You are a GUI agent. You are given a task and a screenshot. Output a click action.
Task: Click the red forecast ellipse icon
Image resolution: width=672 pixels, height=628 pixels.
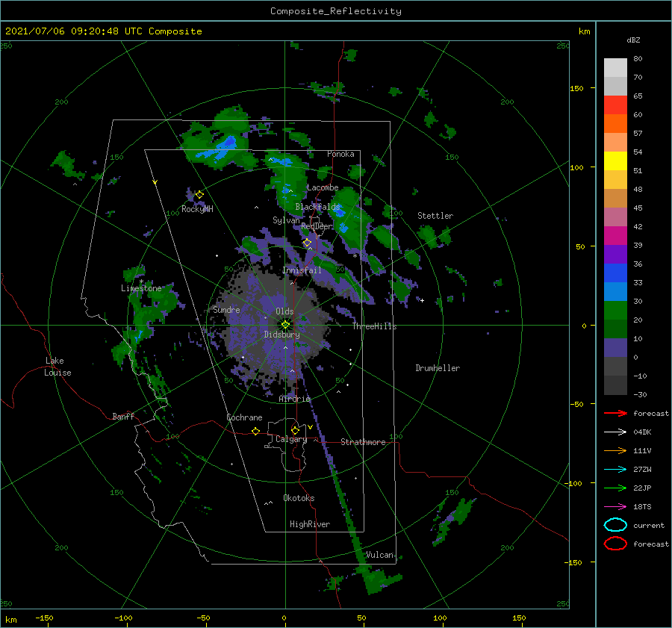[x=615, y=544]
